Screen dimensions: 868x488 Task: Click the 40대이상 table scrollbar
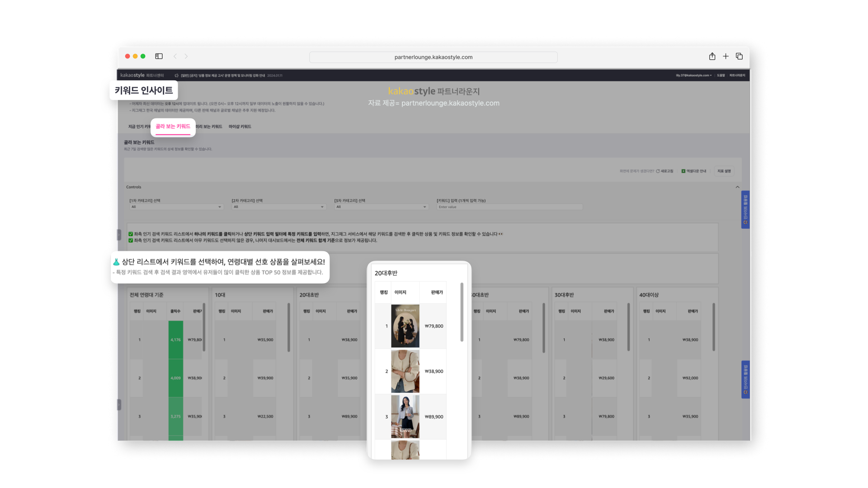pyautogui.click(x=713, y=327)
